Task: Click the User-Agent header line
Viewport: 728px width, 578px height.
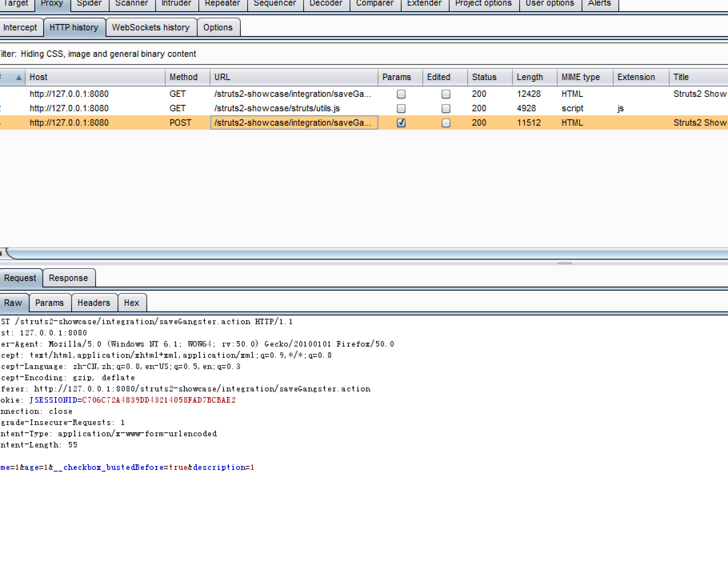Action: 197,344
